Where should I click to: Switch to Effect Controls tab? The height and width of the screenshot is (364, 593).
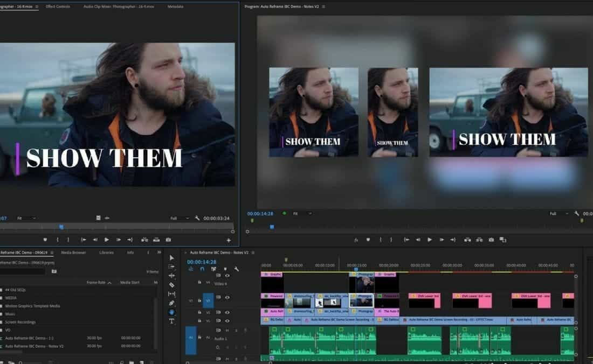[58, 6]
